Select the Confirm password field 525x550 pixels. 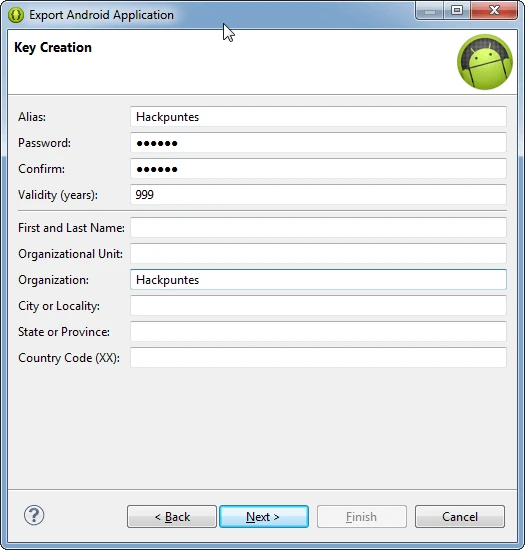(318, 168)
